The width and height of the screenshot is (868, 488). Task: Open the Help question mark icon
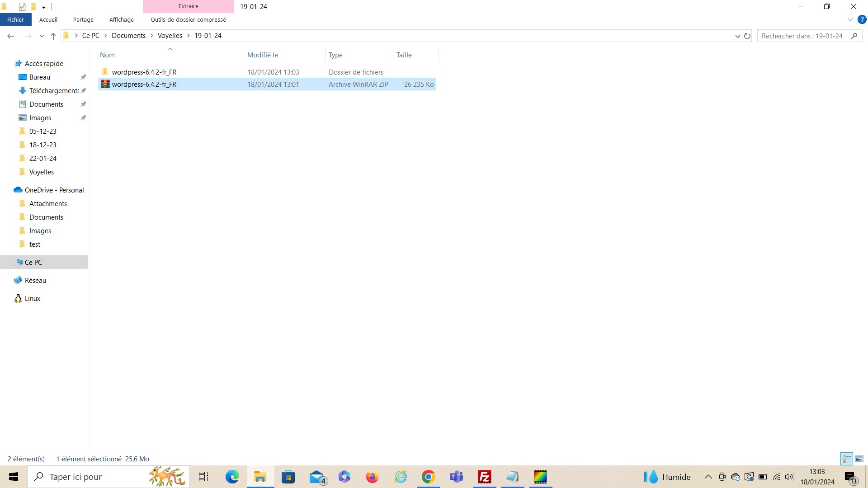pyautogui.click(x=862, y=19)
